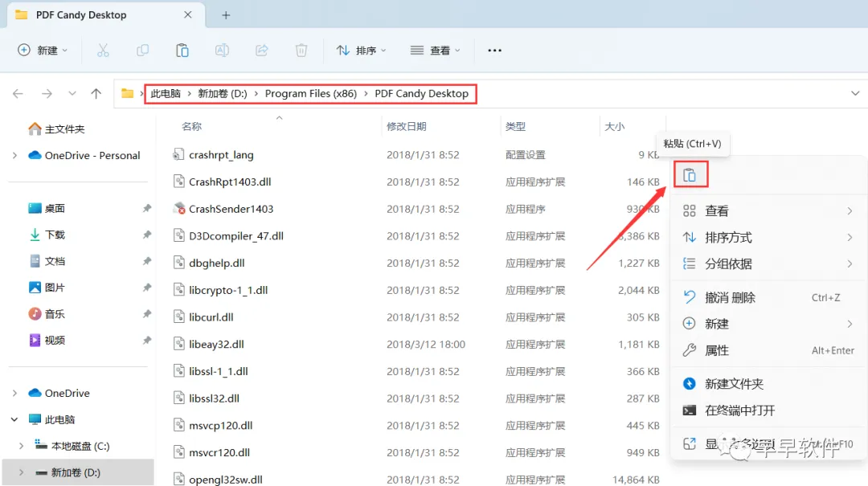Viewport: 868px width, 486px height.
Task: Select file libcurl.dll
Action: (x=211, y=317)
